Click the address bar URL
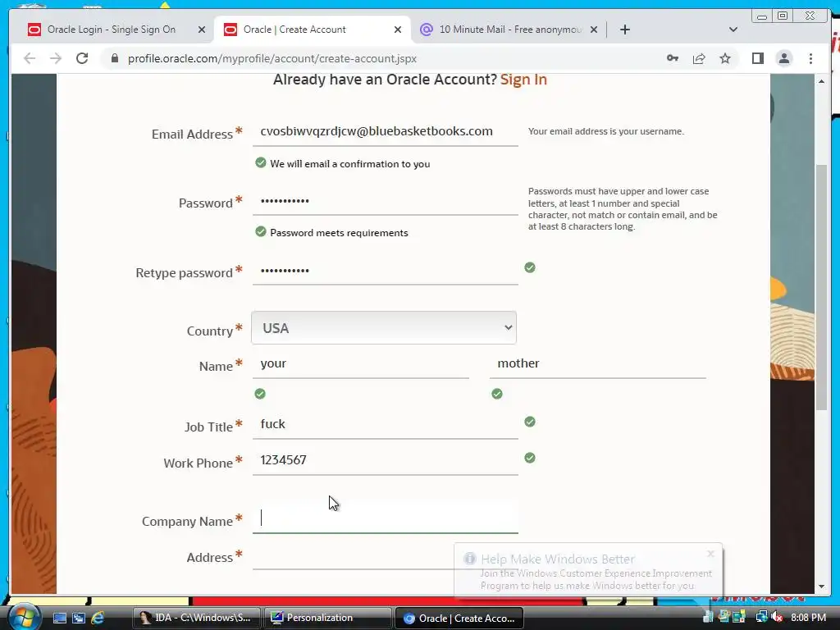 click(272, 58)
